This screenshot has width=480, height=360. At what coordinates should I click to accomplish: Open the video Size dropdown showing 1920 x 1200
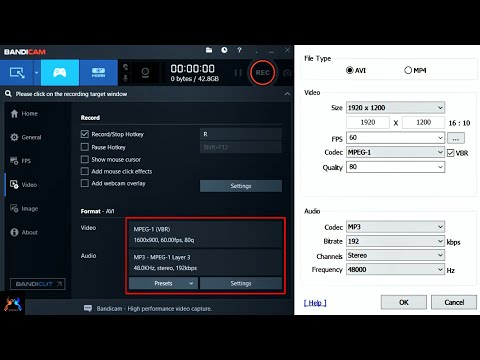click(x=395, y=108)
